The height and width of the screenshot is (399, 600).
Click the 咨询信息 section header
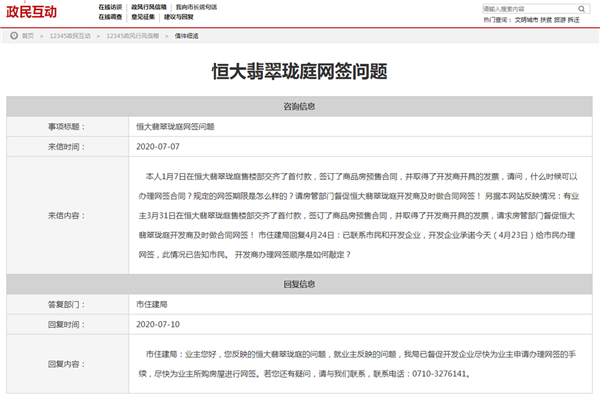pyautogui.click(x=299, y=106)
